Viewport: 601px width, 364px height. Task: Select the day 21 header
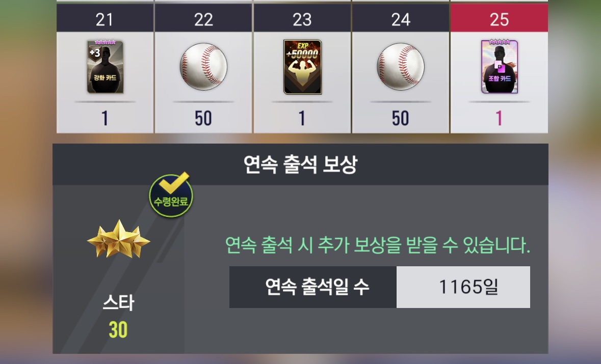104,19
